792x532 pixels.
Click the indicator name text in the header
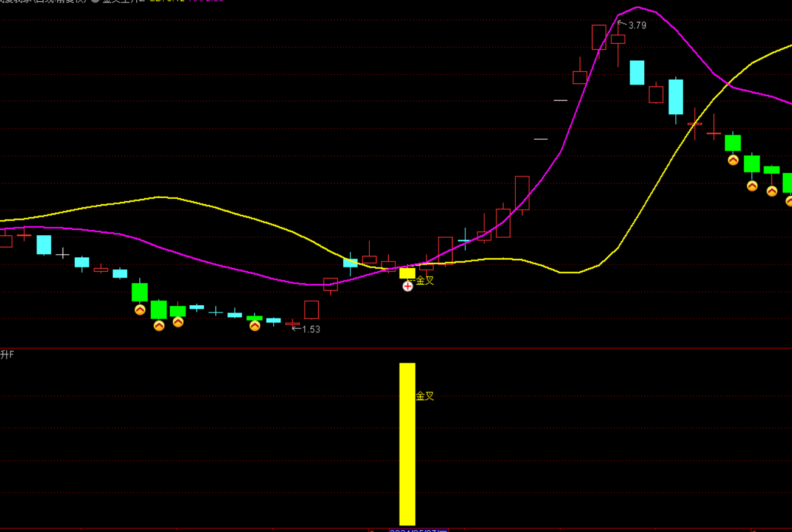point(123,1)
